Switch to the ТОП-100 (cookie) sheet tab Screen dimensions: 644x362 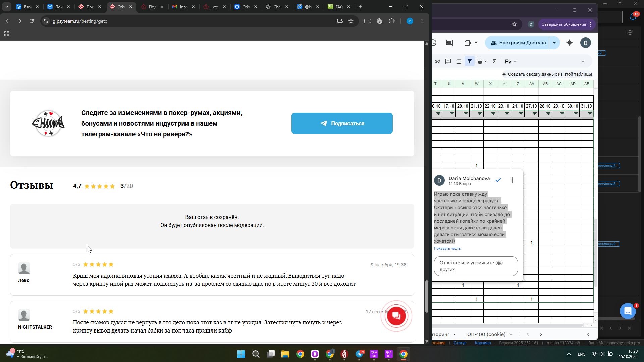[485, 334]
